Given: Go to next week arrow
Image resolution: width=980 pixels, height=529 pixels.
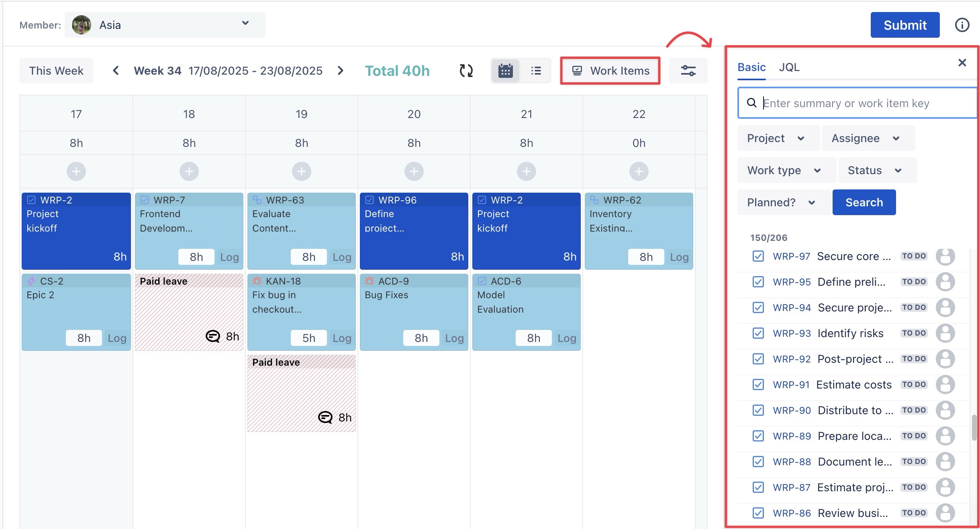Looking at the screenshot, I should pyautogui.click(x=341, y=71).
